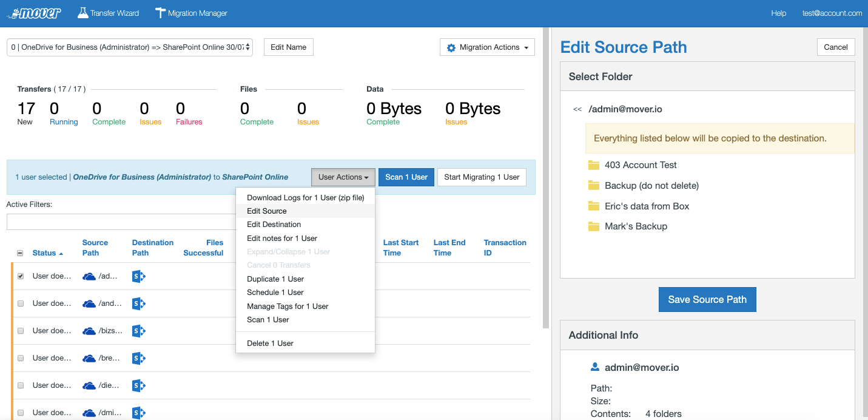Choose Edit notes for 1 User

click(305, 239)
